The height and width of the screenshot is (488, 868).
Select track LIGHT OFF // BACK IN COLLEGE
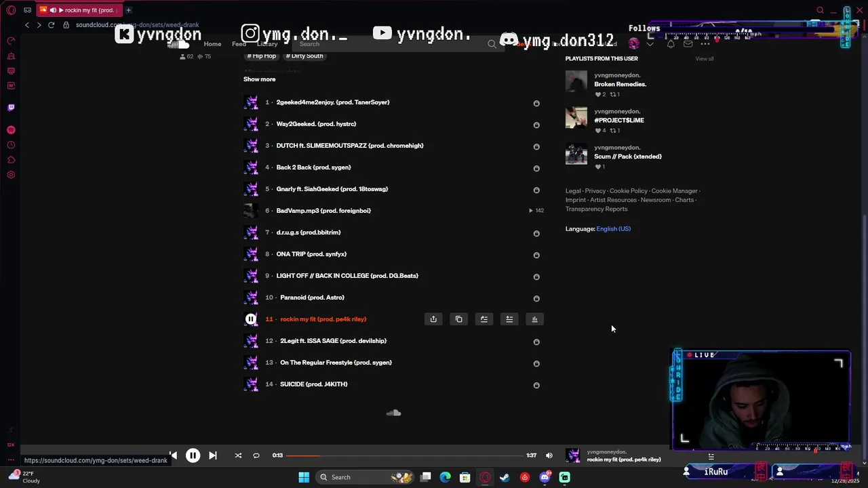point(347,276)
